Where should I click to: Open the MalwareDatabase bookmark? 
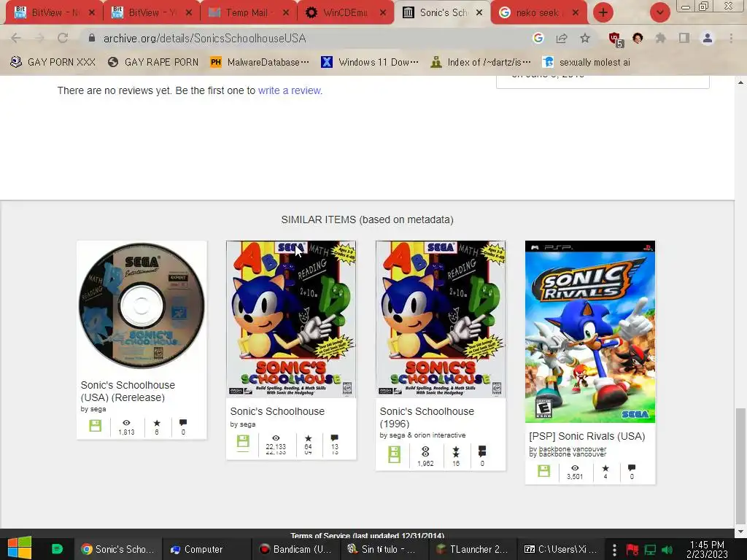click(260, 63)
